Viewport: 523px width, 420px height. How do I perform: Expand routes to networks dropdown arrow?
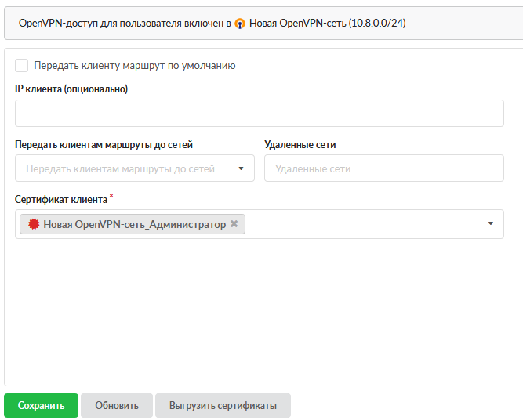coord(241,168)
